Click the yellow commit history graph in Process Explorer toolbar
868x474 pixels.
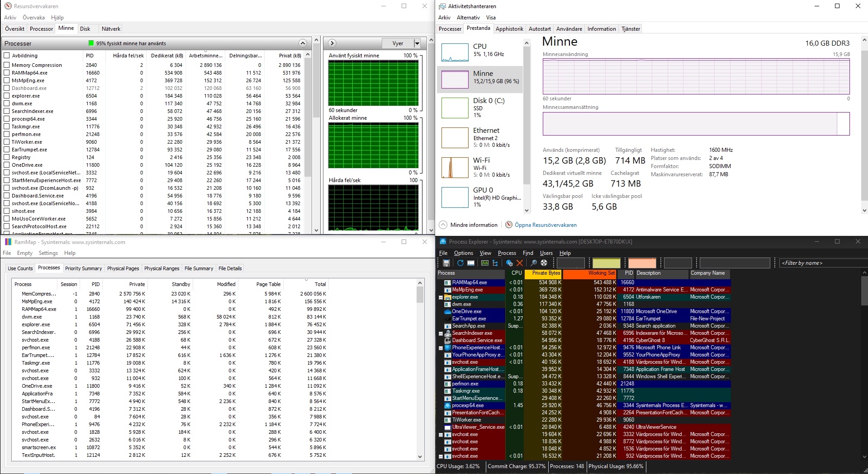(x=606, y=263)
